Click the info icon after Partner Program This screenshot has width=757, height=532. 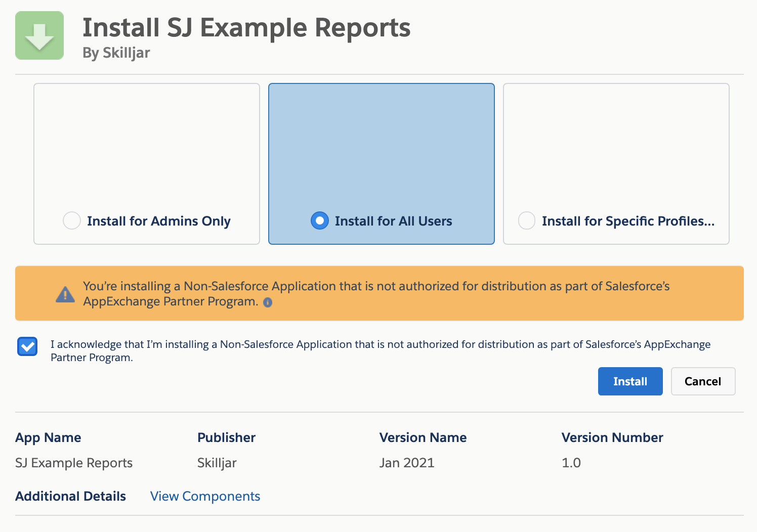click(268, 302)
